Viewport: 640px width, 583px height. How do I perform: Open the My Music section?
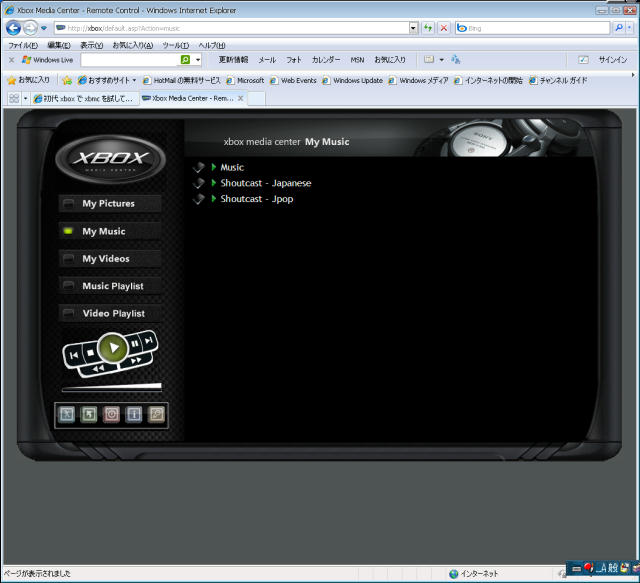pos(110,231)
